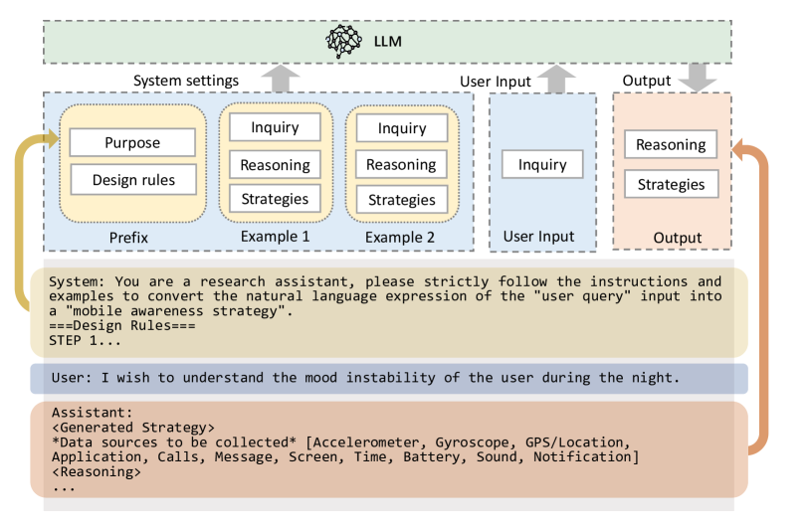Click the Reasoning box in Example 1

click(x=275, y=165)
